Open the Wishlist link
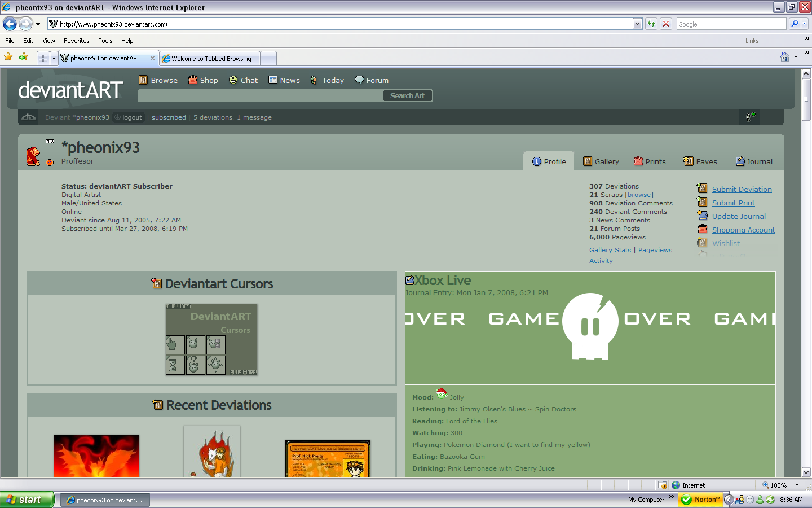The height and width of the screenshot is (508, 812). tap(726, 243)
